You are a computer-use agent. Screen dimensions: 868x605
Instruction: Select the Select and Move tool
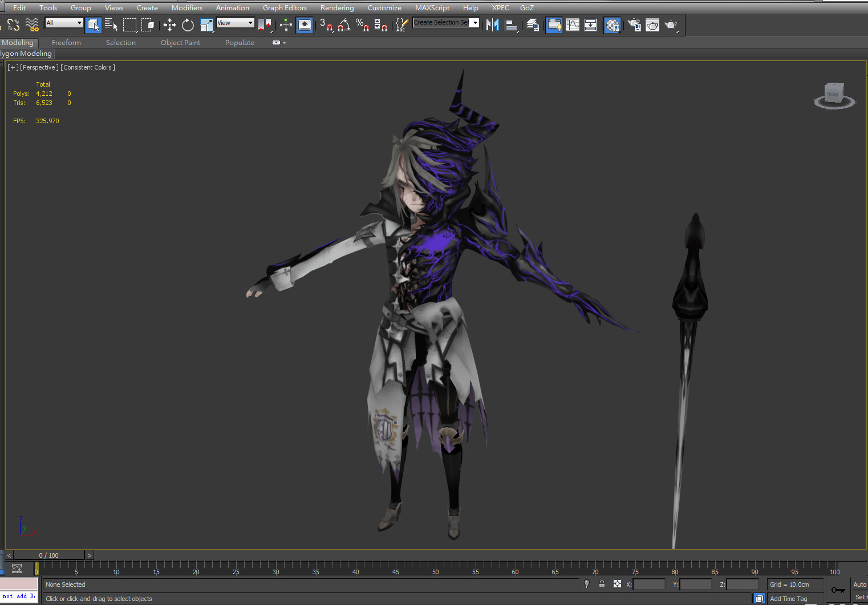tap(169, 25)
